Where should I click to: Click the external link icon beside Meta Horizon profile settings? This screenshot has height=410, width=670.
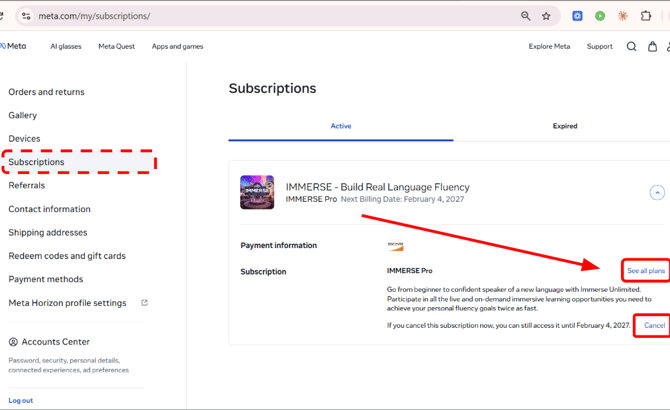coord(144,302)
